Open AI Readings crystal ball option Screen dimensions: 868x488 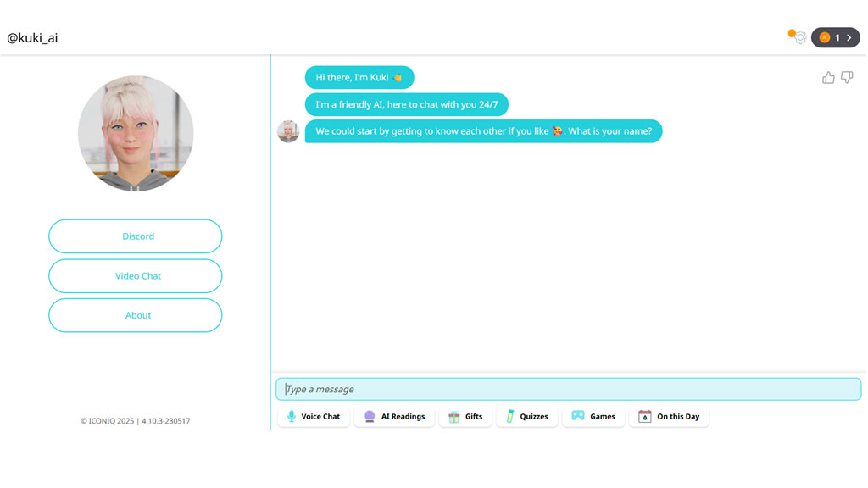(x=395, y=417)
